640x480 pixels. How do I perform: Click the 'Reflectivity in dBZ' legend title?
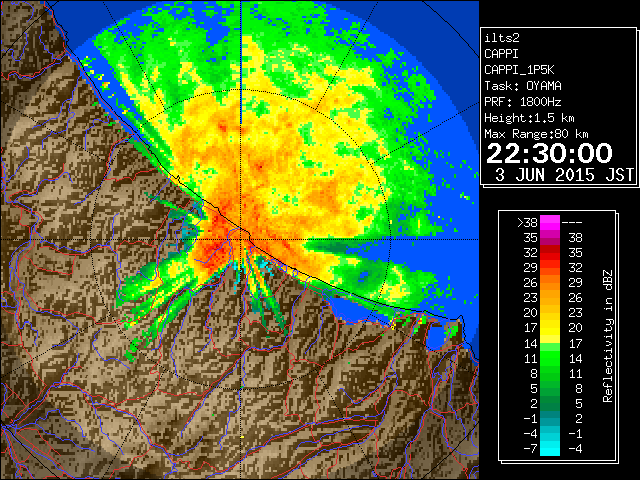(x=608, y=336)
